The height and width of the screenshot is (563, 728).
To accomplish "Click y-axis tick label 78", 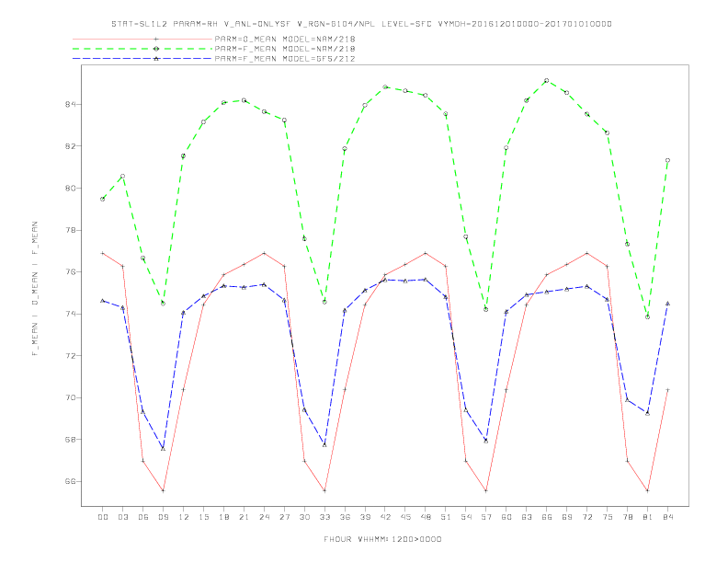I will pos(71,230).
